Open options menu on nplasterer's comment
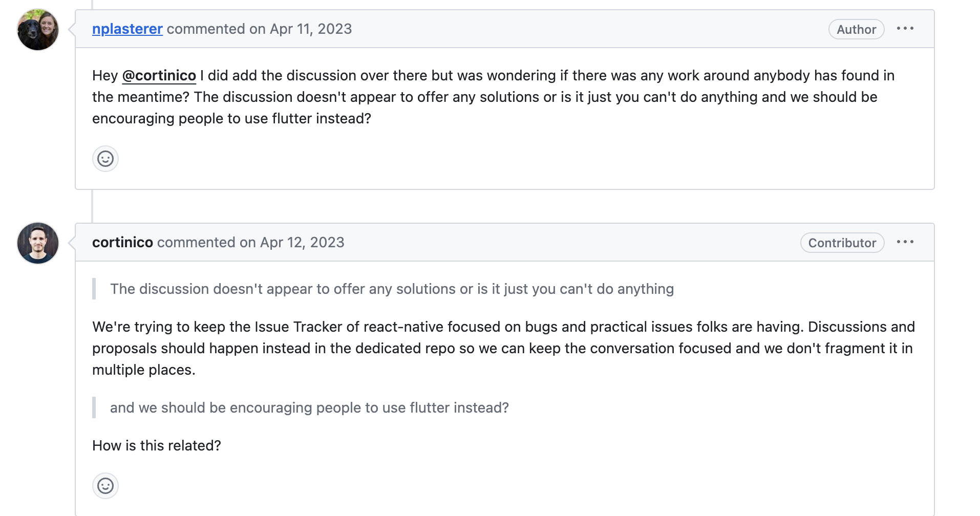Viewport: 980px width, 516px height. (905, 29)
